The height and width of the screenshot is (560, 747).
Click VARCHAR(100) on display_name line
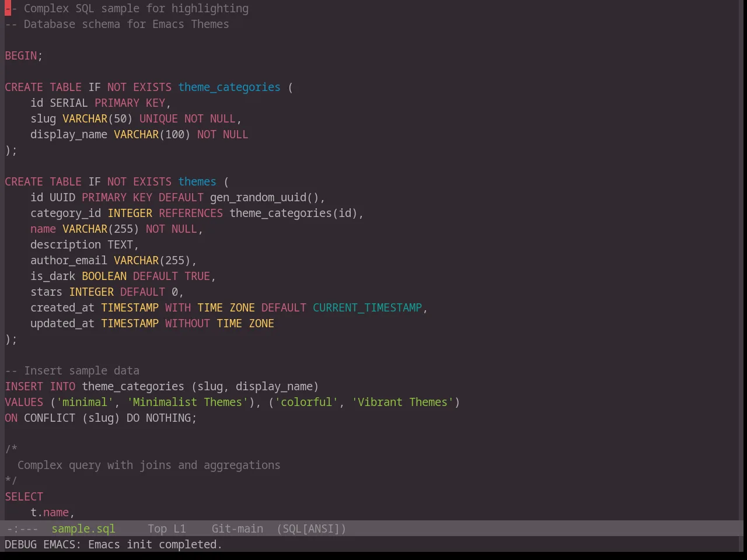152,134
